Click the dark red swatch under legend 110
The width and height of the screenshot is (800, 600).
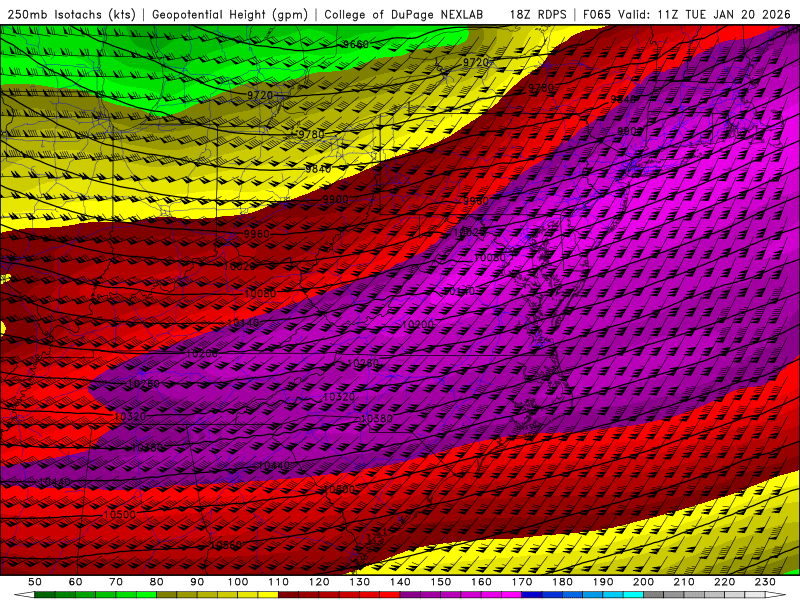click(288, 595)
